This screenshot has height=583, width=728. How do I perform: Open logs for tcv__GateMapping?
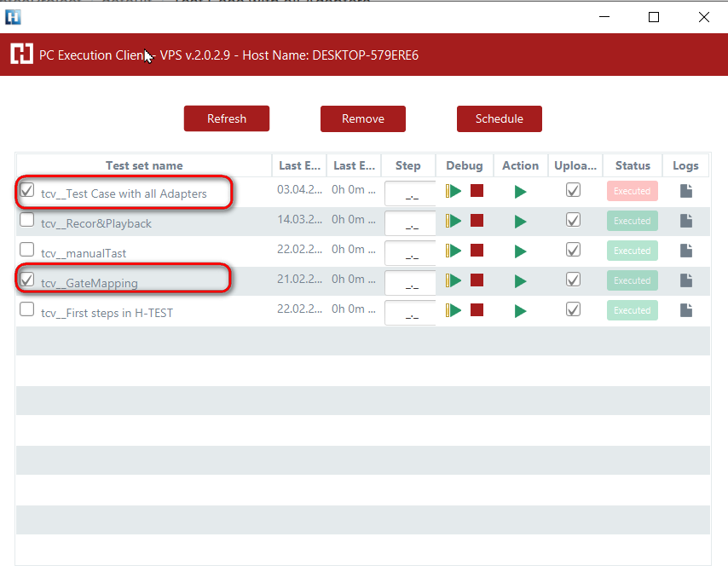[685, 281]
